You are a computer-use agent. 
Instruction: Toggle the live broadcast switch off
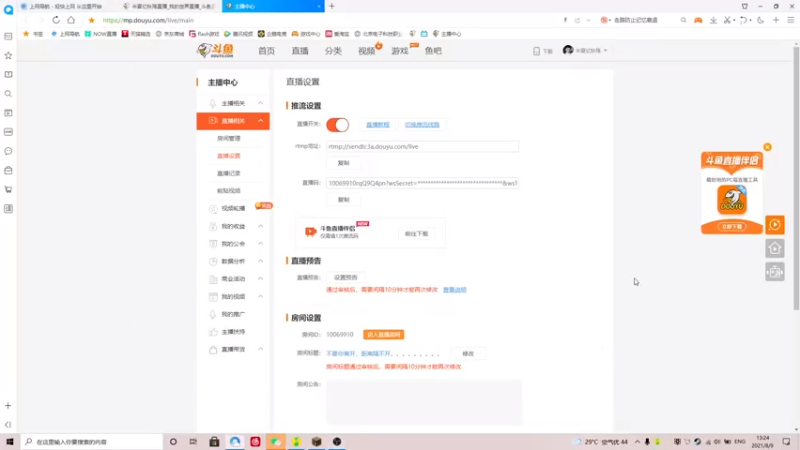pos(337,124)
